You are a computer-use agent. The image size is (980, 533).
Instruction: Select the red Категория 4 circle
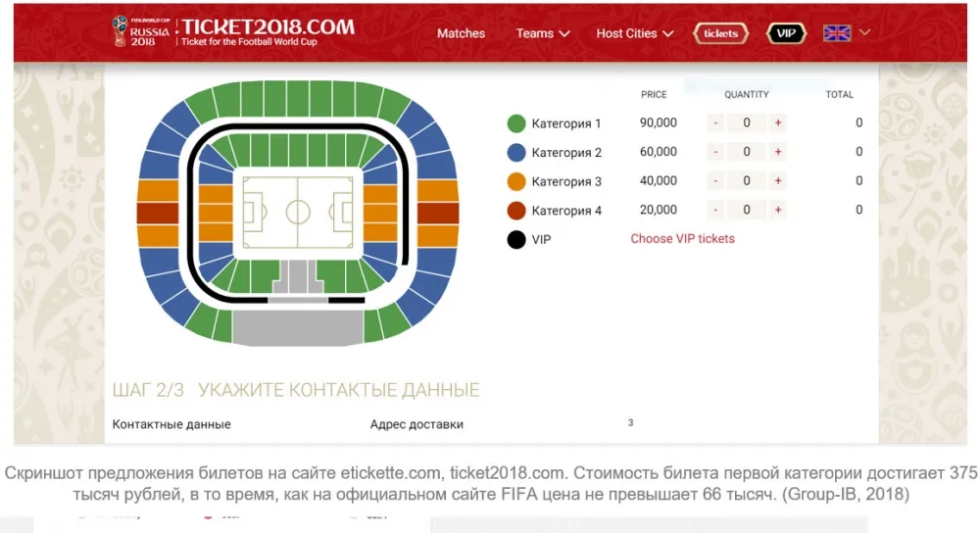(x=516, y=211)
